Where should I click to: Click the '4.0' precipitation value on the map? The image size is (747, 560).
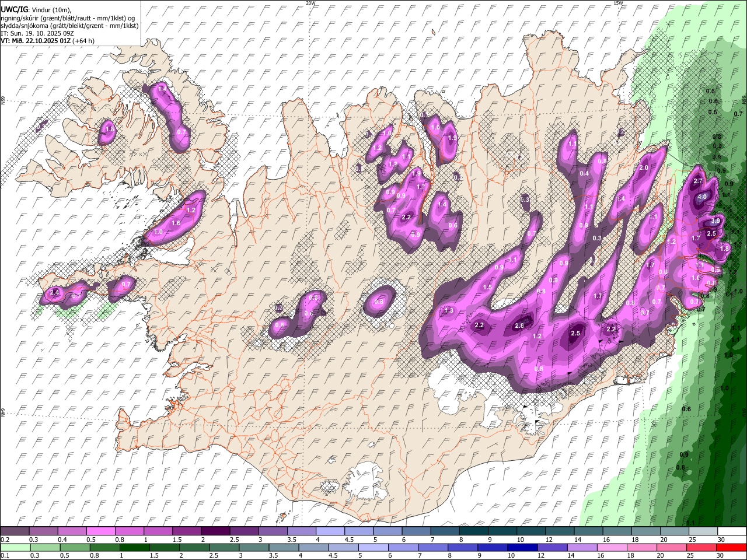tap(702, 197)
